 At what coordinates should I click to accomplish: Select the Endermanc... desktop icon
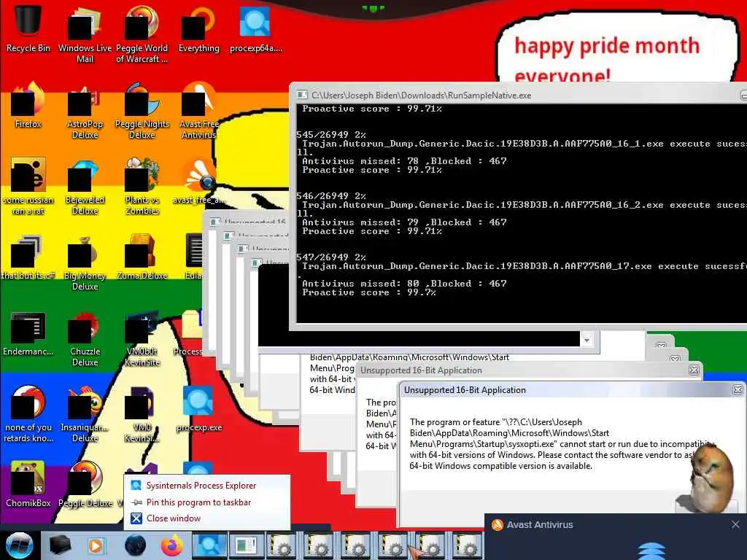point(28,333)
